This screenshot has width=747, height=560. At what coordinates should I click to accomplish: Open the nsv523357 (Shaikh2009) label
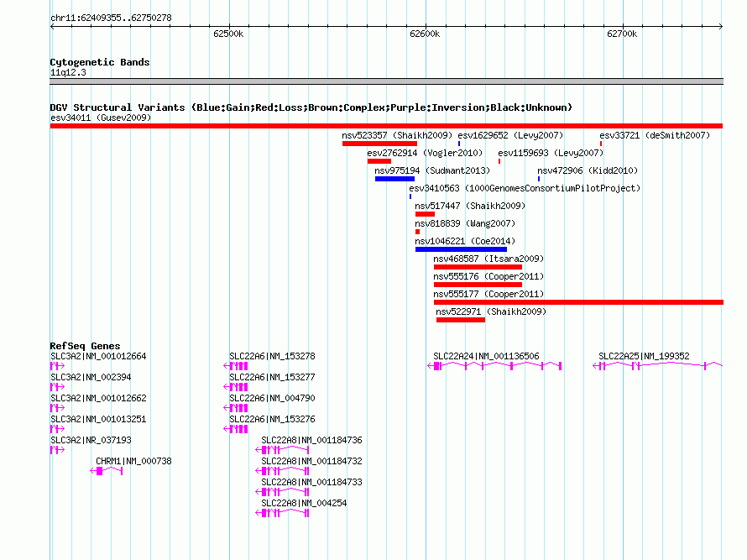(x=397, y=135)
